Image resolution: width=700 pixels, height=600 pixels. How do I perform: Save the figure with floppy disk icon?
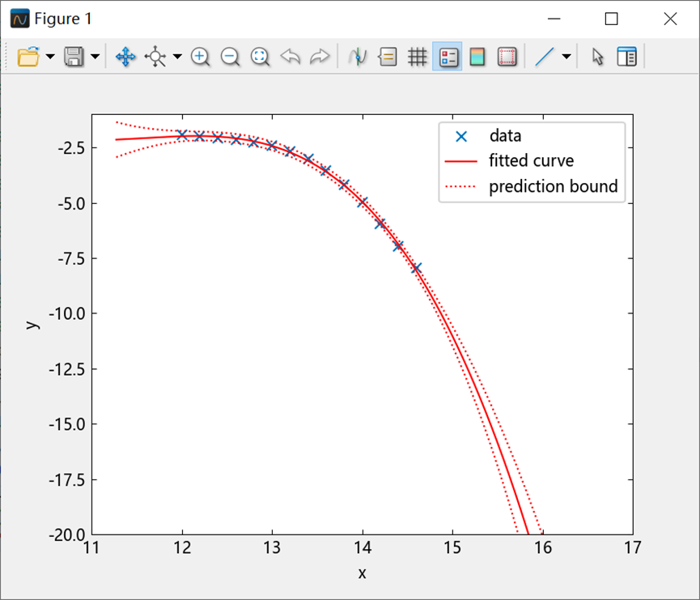[x=74, y=57]
